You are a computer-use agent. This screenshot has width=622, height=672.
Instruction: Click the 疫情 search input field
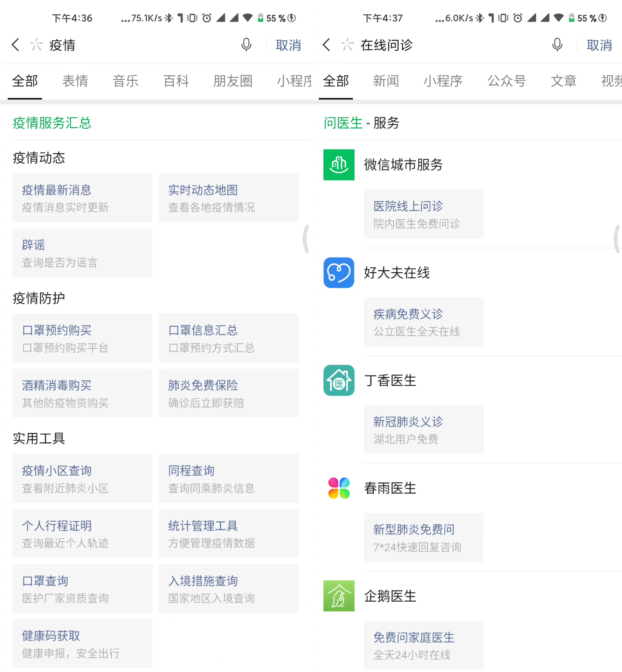(x=140, y=45)
